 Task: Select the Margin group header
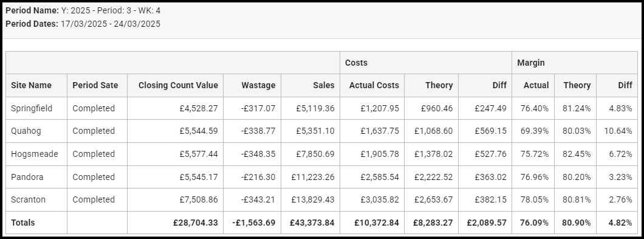coord(530,63)
